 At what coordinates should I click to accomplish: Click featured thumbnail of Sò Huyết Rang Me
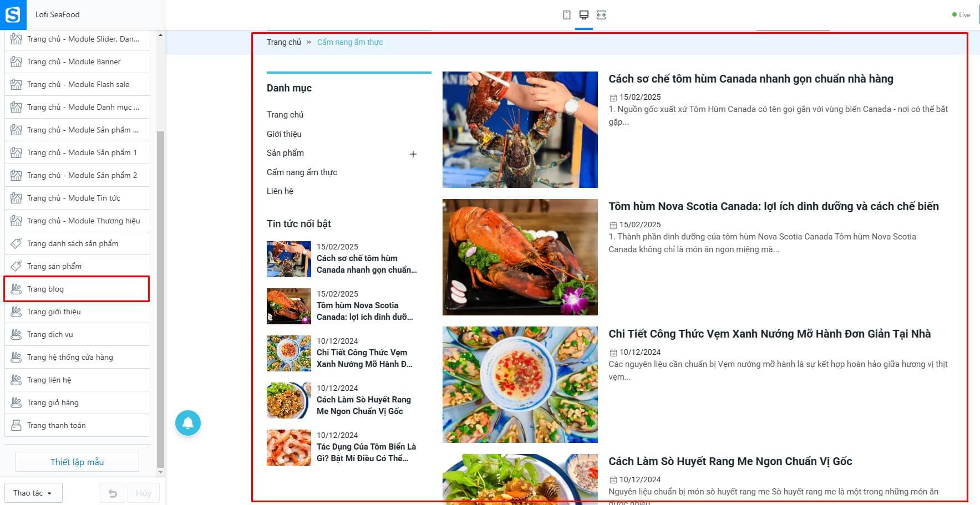tap(289, 400)
